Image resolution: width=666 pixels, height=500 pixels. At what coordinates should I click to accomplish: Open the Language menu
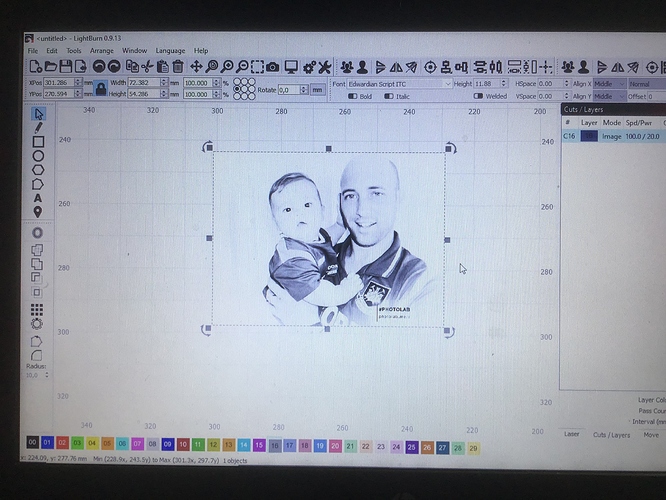click(x=170, y=51)
